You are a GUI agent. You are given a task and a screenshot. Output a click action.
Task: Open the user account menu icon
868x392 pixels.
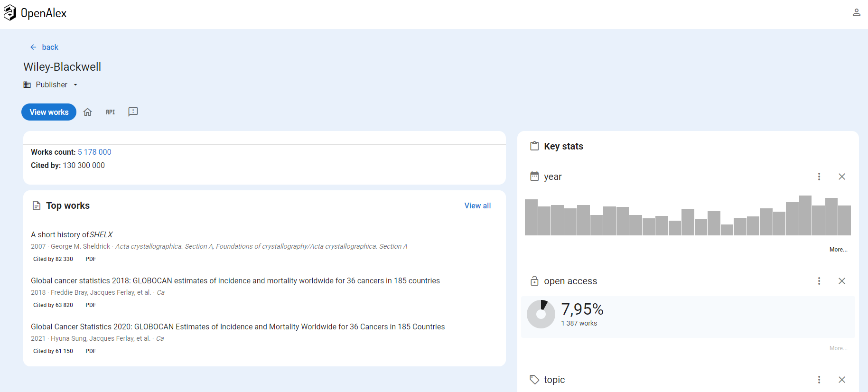[856, 13]
